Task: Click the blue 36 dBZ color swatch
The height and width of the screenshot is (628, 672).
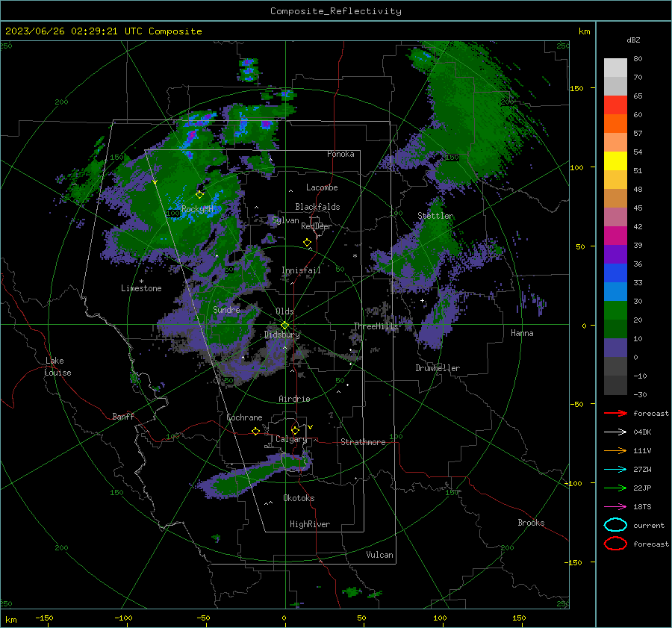Action: [x=615, y=273]
